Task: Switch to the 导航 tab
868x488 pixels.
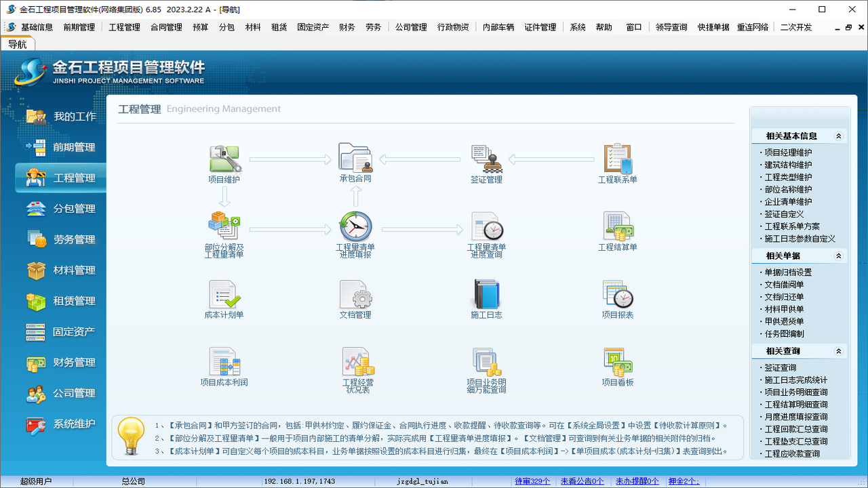Action: tap(18, 44)
